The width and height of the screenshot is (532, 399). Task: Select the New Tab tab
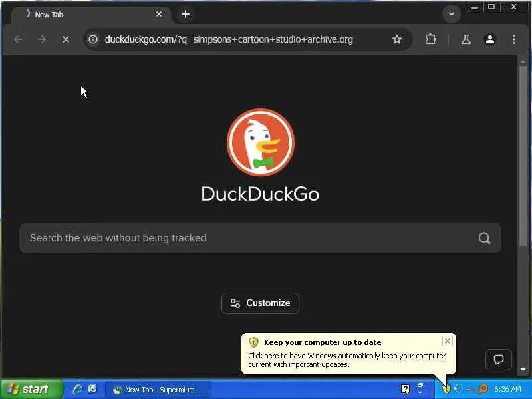[x=92, y=14]
